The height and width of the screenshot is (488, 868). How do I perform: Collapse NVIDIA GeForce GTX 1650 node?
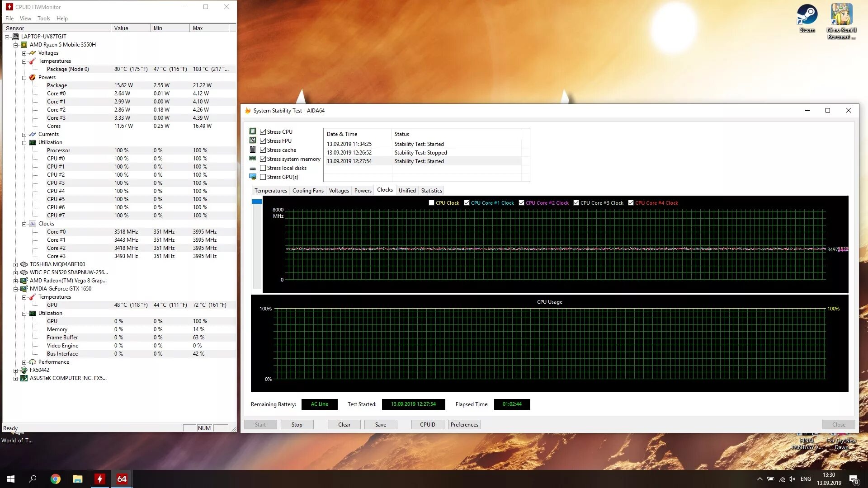[16, 289]
